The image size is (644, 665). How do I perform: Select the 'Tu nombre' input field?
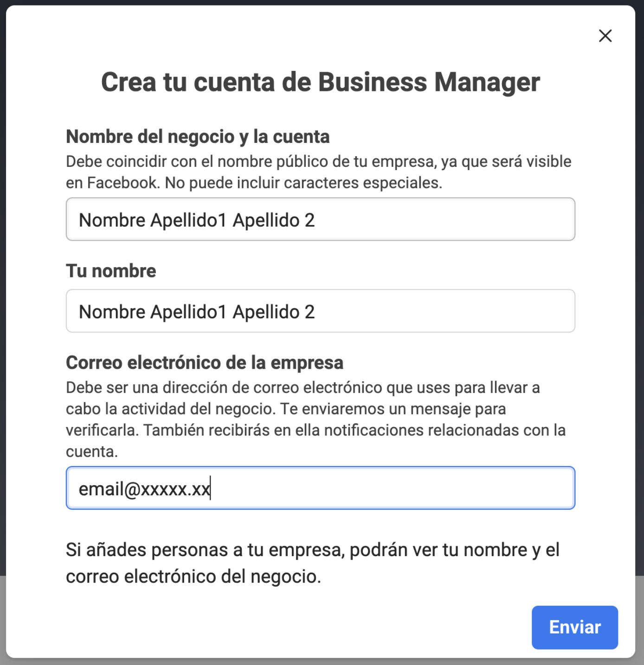[x=321, y=311]
